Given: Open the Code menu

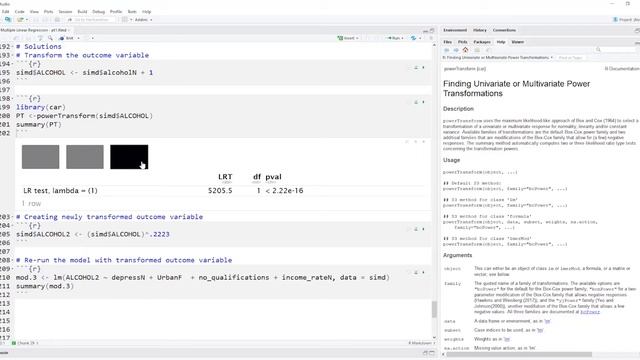Looking at the screenshot, I should point(19,12).
